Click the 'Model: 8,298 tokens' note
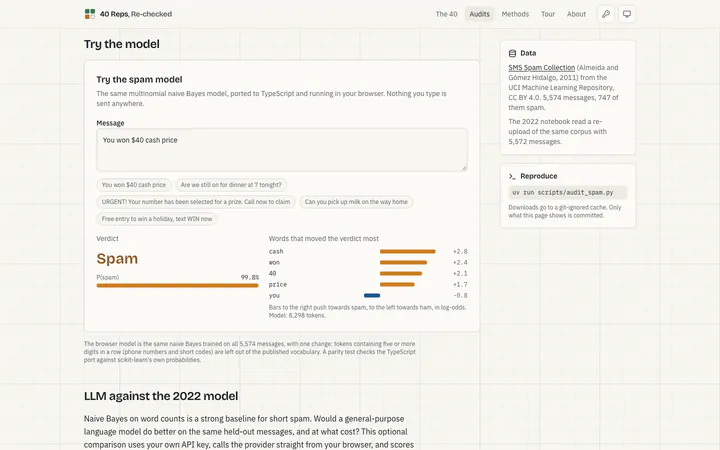The width and height of the screenshot is (720, 450). [297, 315]
